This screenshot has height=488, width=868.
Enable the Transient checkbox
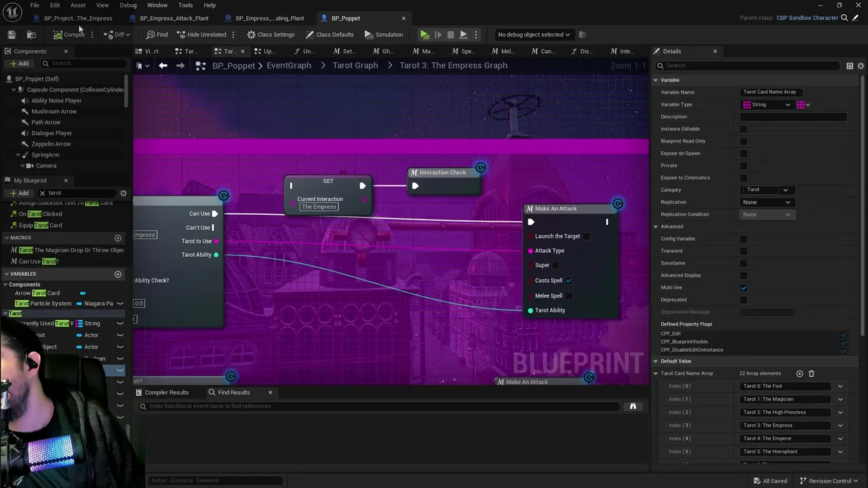click(x=743, y=251)
